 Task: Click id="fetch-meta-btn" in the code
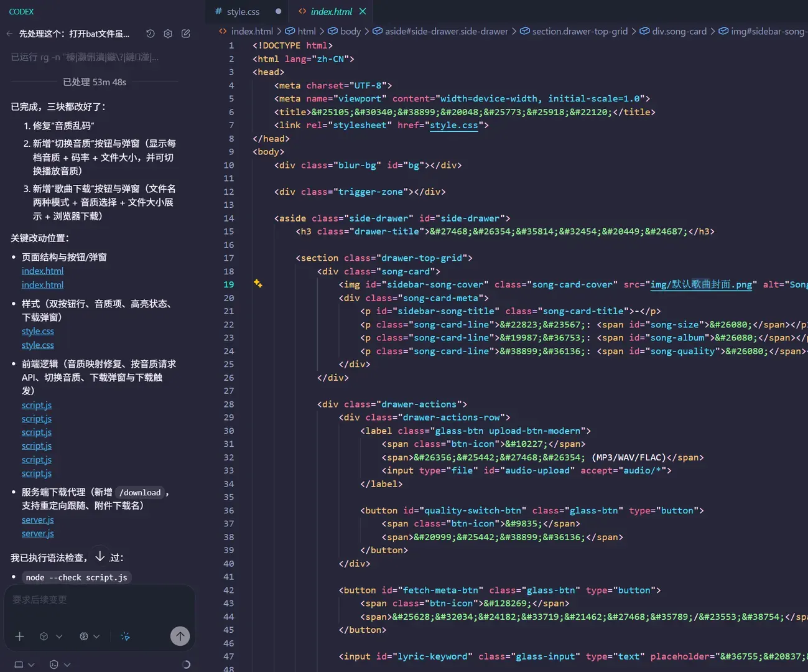point(432,590)
